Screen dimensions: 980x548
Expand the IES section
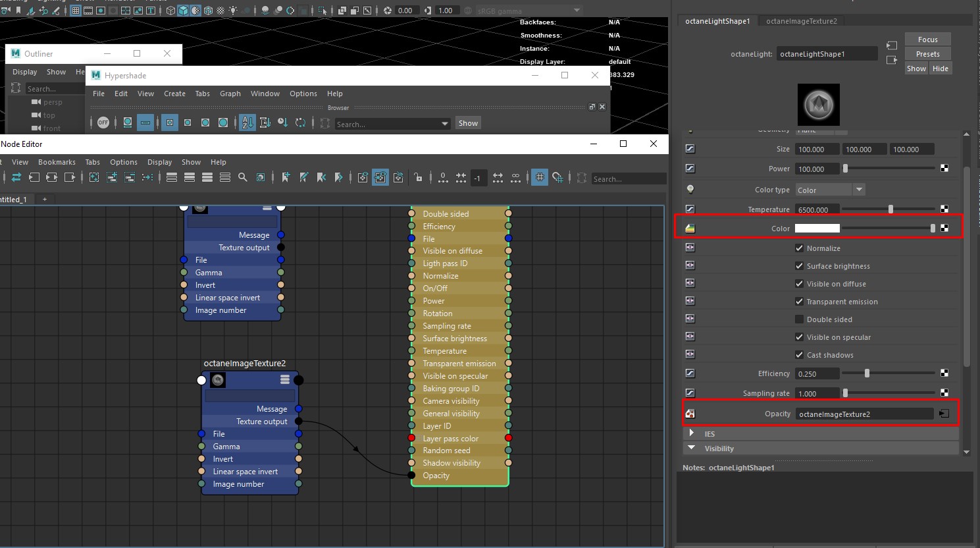click(x=691, y=433)
